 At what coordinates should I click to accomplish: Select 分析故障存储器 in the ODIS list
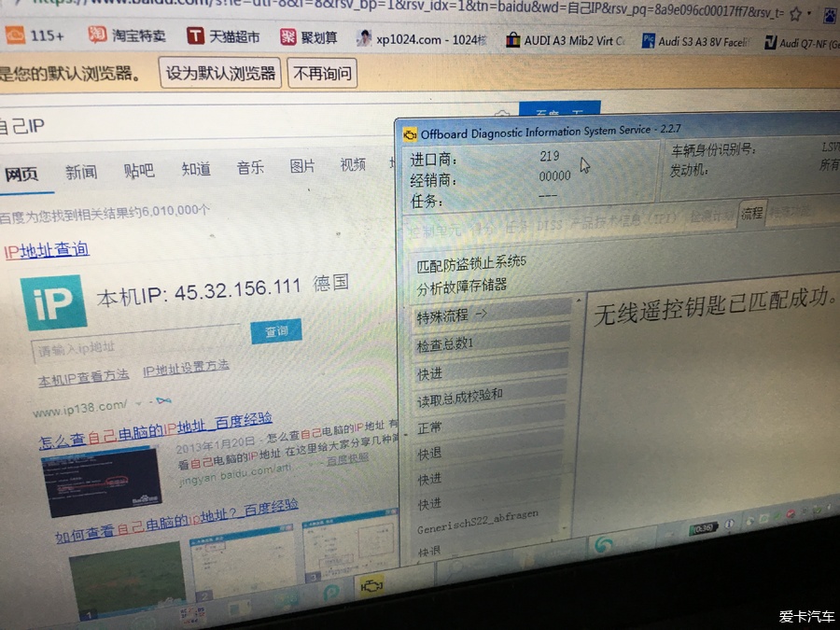(x=461, y=287)
